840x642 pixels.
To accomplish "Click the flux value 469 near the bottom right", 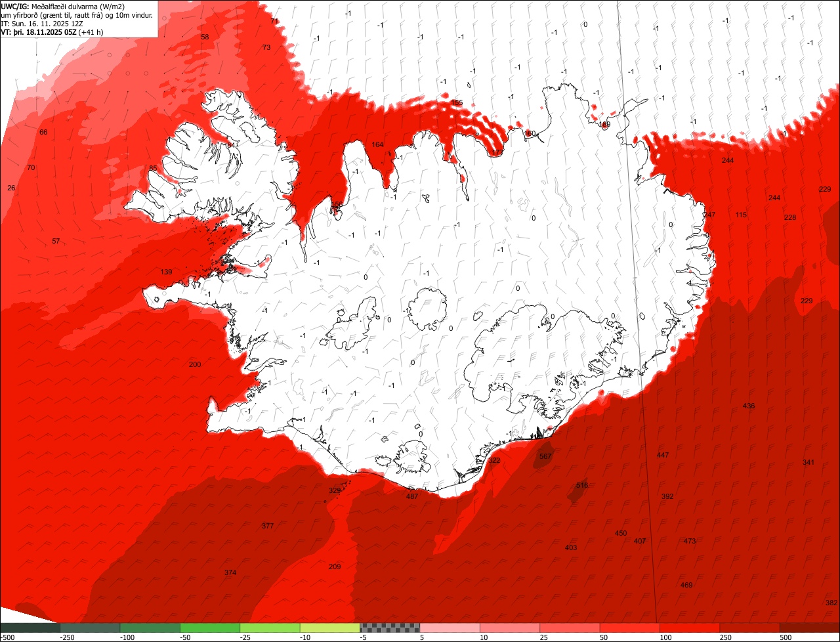I will click(686, 585).
